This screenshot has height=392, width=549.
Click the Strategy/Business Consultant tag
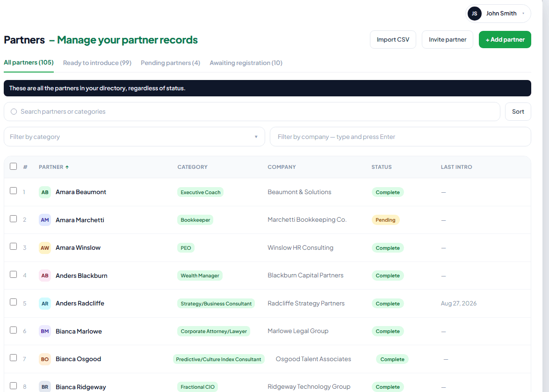tap(216, 304)
